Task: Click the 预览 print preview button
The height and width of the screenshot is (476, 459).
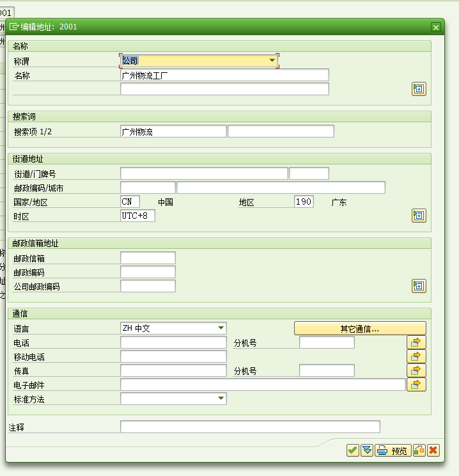Action: (x=393, y=450)
